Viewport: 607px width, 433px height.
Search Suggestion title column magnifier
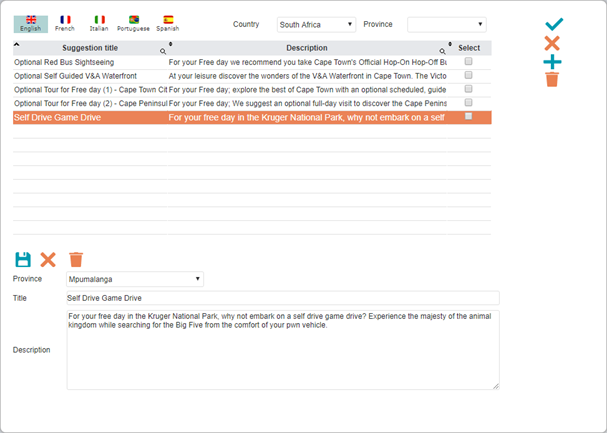(163, 51)
